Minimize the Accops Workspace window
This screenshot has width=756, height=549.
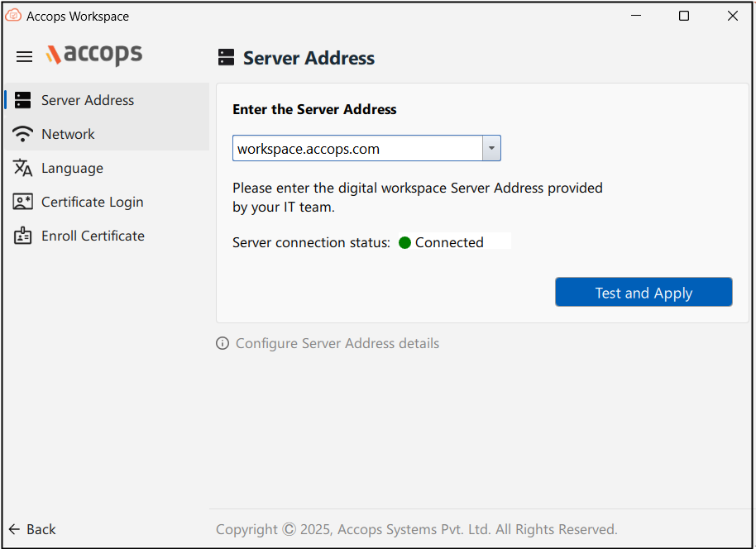coord(636,16)
